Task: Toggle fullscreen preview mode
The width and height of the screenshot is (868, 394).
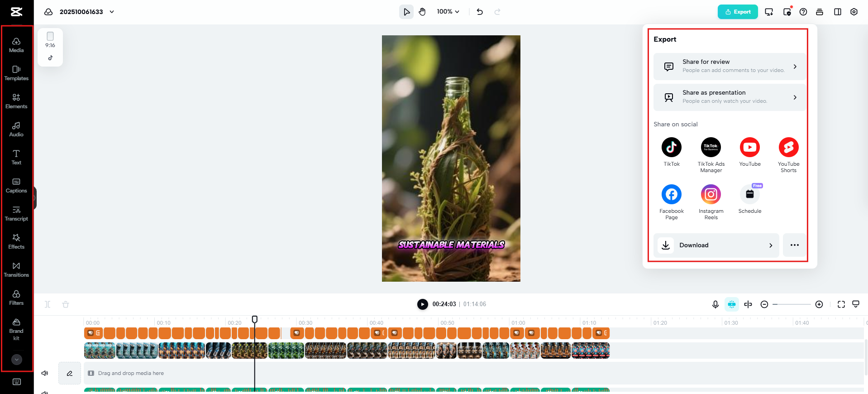Action: click(841, 304)
